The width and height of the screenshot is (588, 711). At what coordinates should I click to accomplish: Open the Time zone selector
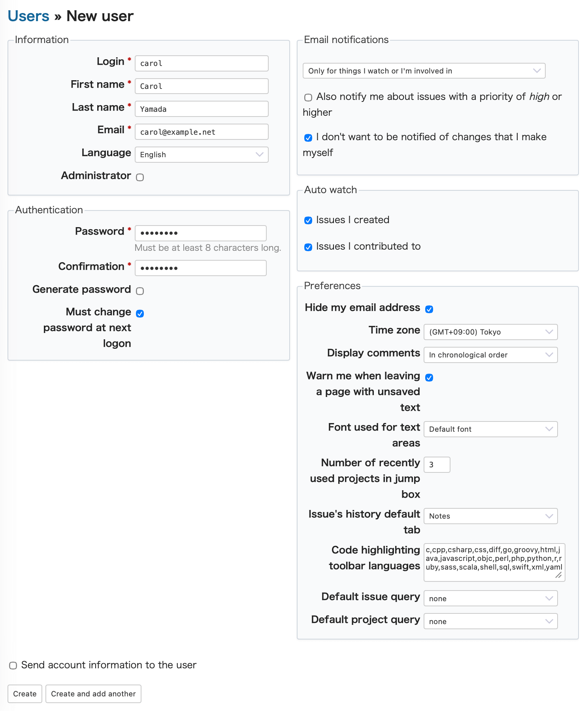(490, 332)
